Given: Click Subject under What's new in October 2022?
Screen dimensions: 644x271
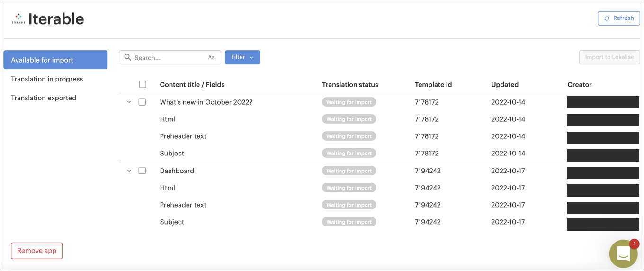Looking at the screenshot, I should pyautogui.click(x=172, y=154).
